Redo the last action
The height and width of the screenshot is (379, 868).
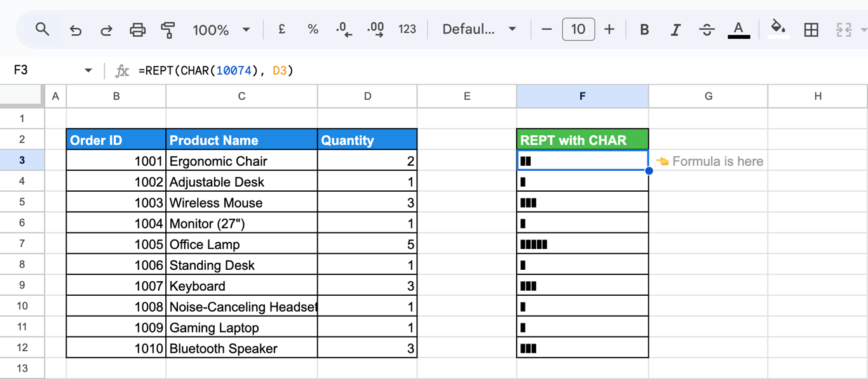(106, 30)
